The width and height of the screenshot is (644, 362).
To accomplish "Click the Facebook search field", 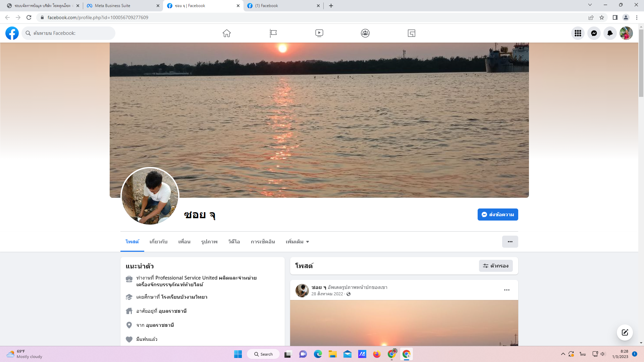I will pos(69,33).
